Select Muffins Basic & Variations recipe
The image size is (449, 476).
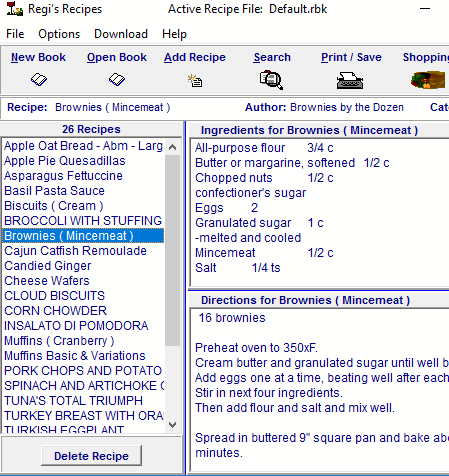pos(83,356)
